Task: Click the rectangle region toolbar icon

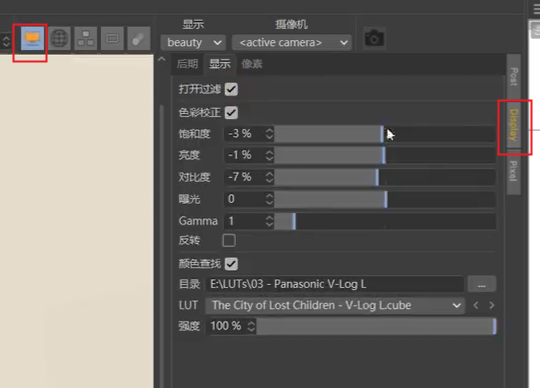Action: tap(112, 39)
